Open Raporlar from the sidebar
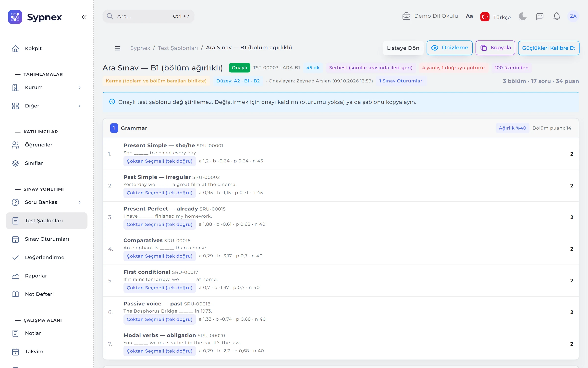 click(x=47, y=276)
